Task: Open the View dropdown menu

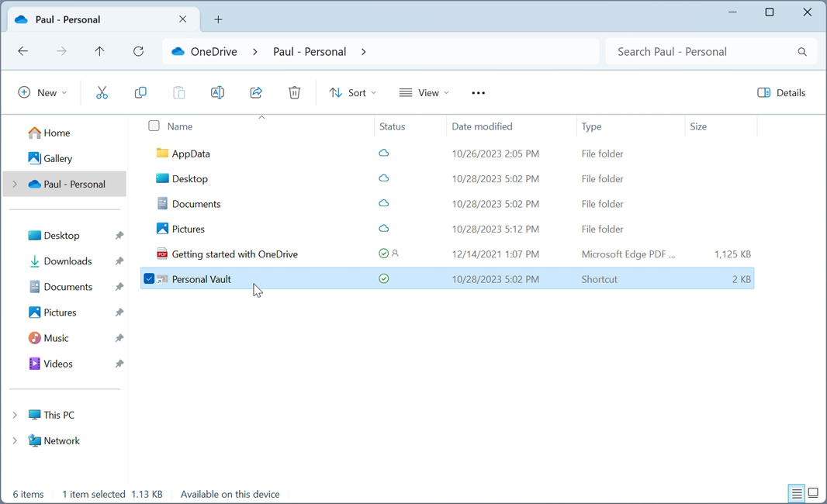Action: pos(424,93)
